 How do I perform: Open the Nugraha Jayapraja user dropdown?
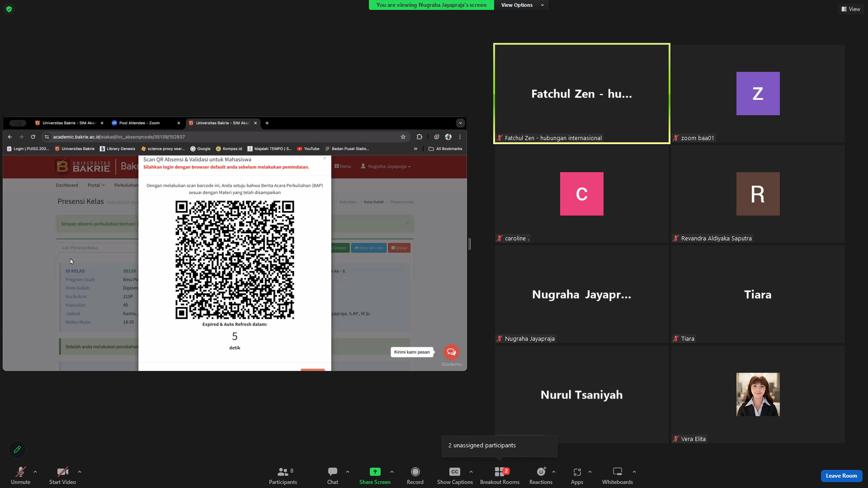[x=386, y=166]
